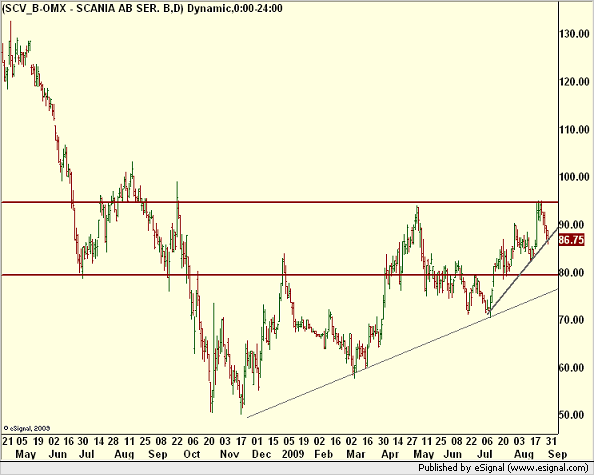This screenshot has width=594, height=475.
Task: Click the Oct month label
Action: (191, 454)
